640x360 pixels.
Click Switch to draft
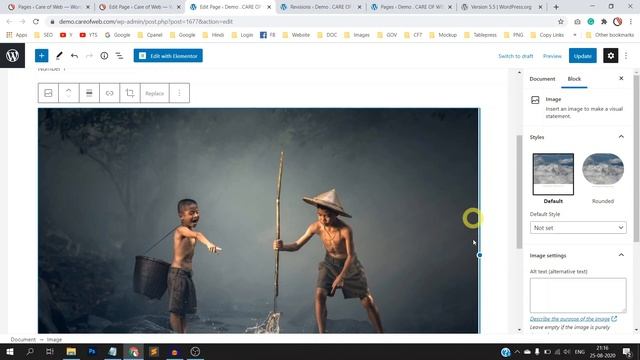[516, 56]
